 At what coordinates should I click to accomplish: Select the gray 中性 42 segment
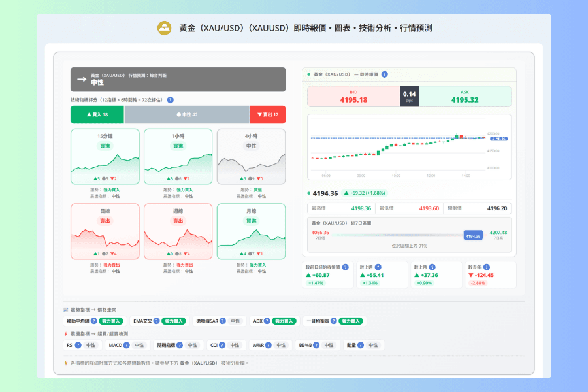point(187,115)
